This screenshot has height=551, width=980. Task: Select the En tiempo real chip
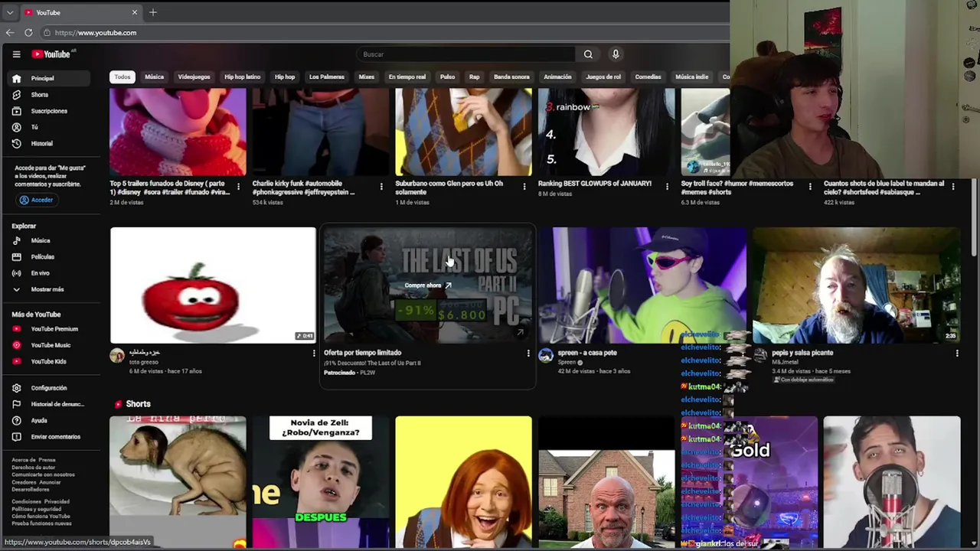(407, 77)
